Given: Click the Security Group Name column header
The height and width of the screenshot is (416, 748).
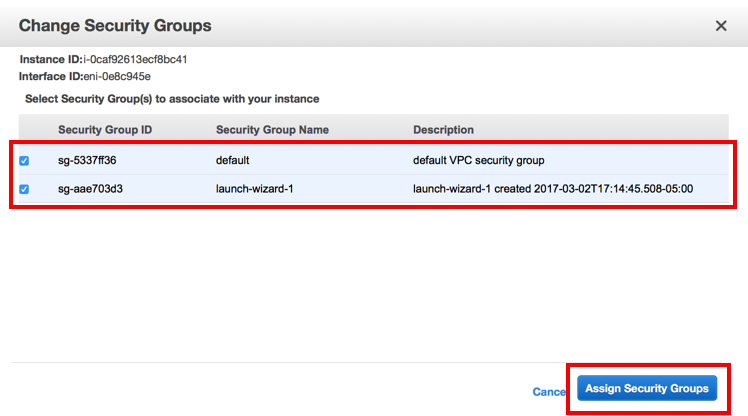Looking at the screenshot, I should pos(272,130).
